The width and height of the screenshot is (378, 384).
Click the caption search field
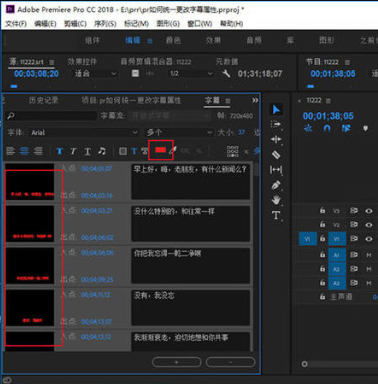coord(51,116)
